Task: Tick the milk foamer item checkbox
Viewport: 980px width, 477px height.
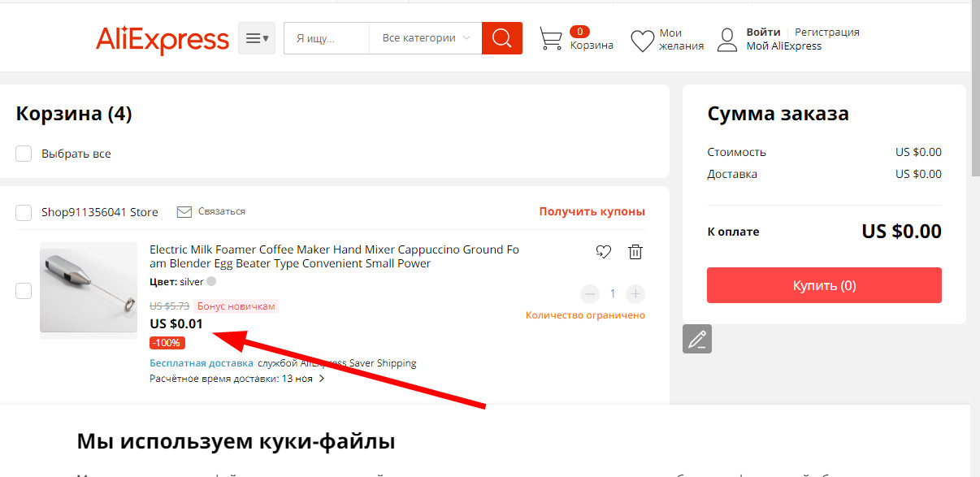Action: point(24,291)
